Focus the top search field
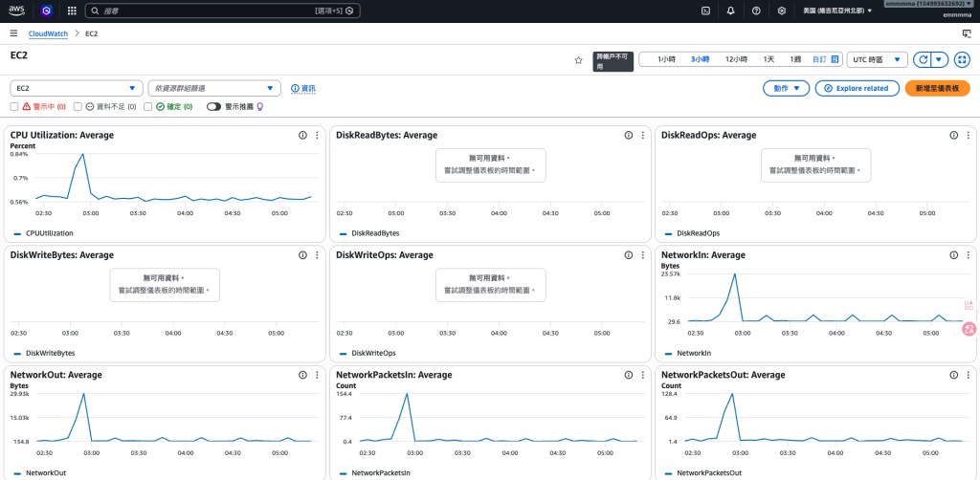Viewport: 980px width, 480px height. [222, 11]
